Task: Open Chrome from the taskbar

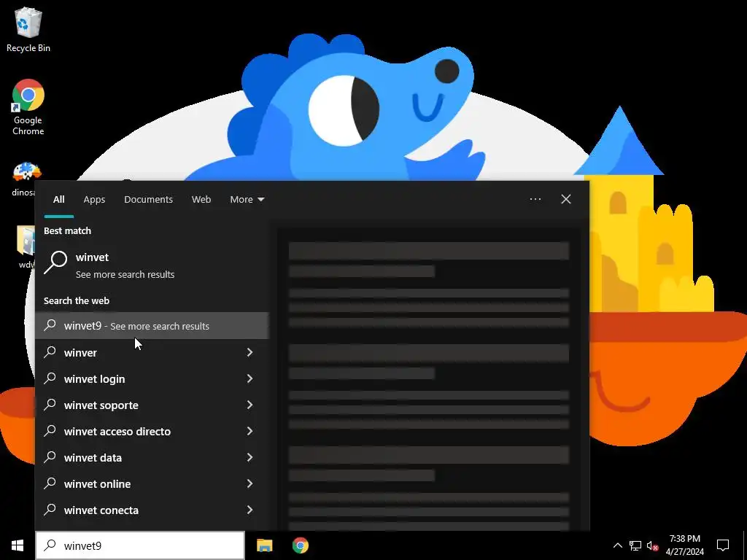Action: coord(300,545)
